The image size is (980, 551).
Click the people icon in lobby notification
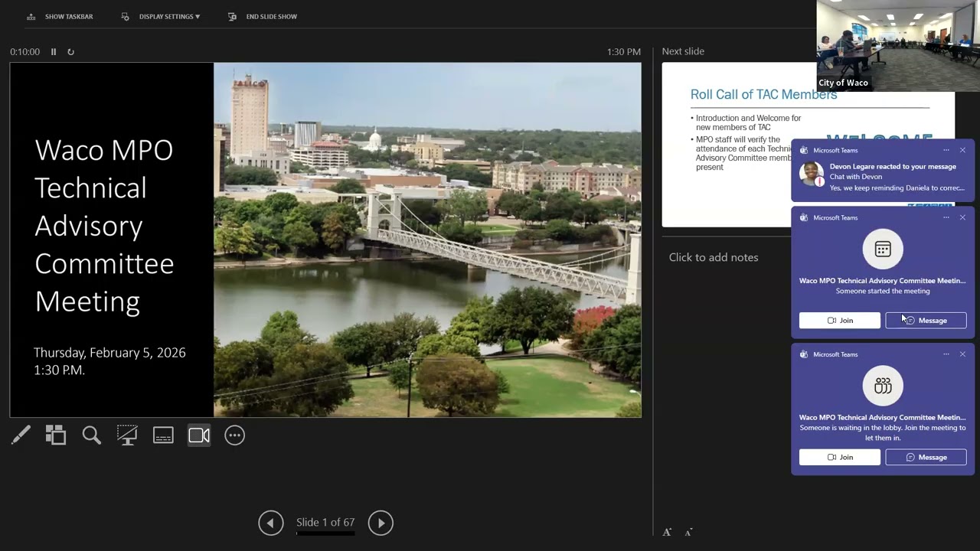pyautogui.click(x=883, y=386)
